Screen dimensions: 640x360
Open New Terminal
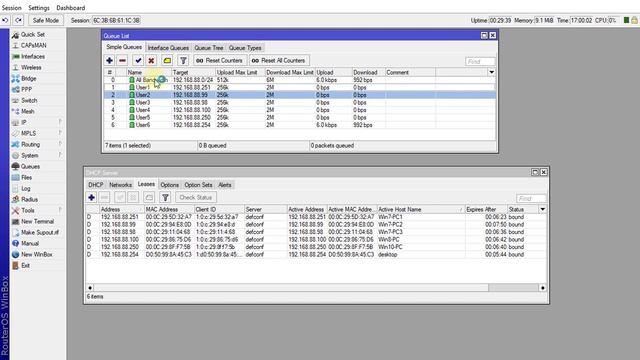point(37,222)
